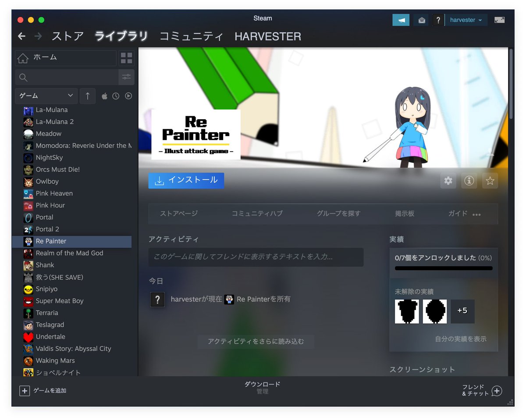Click 自分の実績を表示 link
526x420 pixels.
click(x=461, y=339)
